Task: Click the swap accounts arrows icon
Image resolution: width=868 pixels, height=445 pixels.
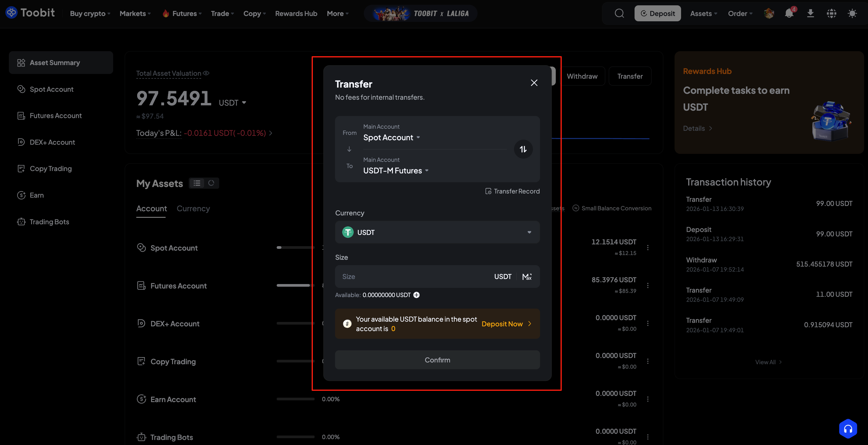Action: [x=523, y=149]
